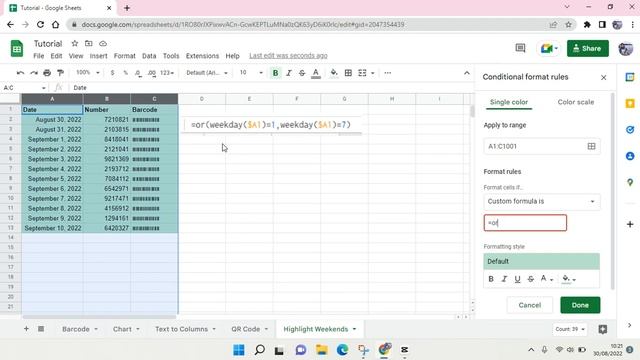
Task: Click the green Share button
Action: click(587, 49)
